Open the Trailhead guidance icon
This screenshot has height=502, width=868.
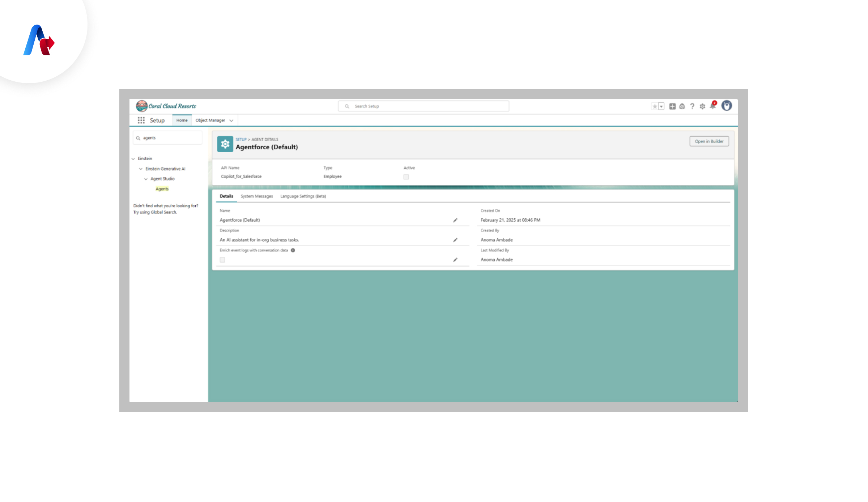click(x=682, y=106)
